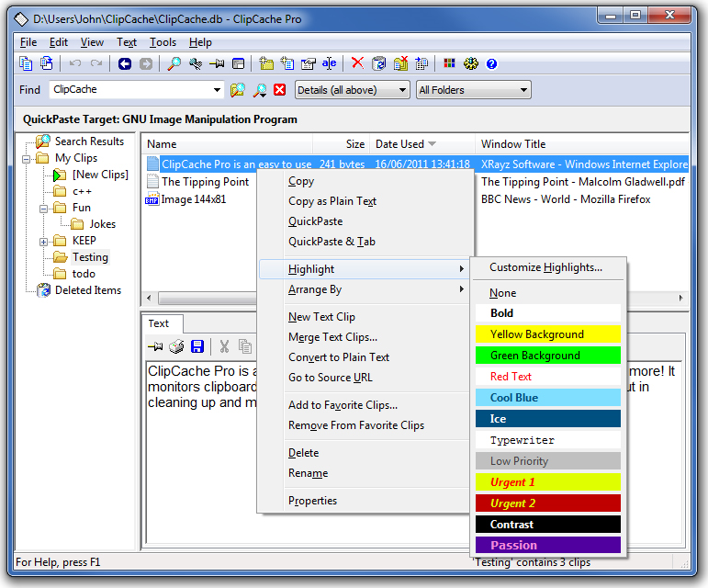Click the find-next magnifier with arrow
Screen dimensions: 708x588
pyautogui.click(x=259, y=90)
